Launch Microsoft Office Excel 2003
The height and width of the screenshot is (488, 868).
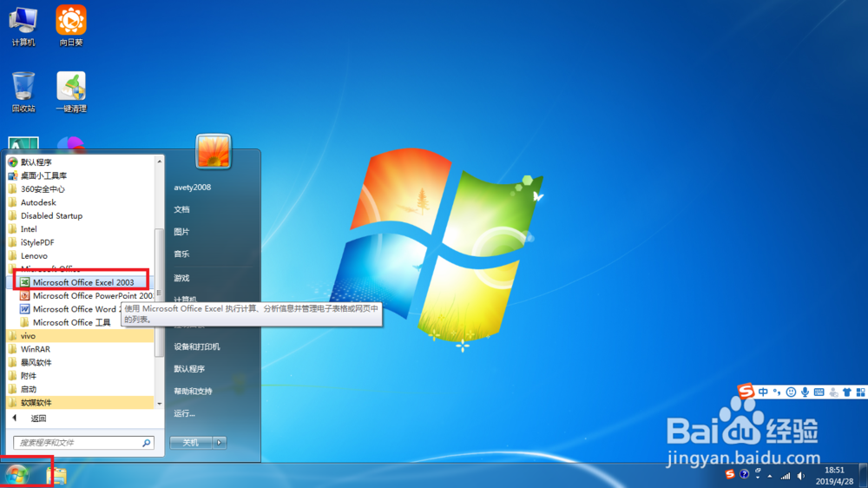coord(82,282)
